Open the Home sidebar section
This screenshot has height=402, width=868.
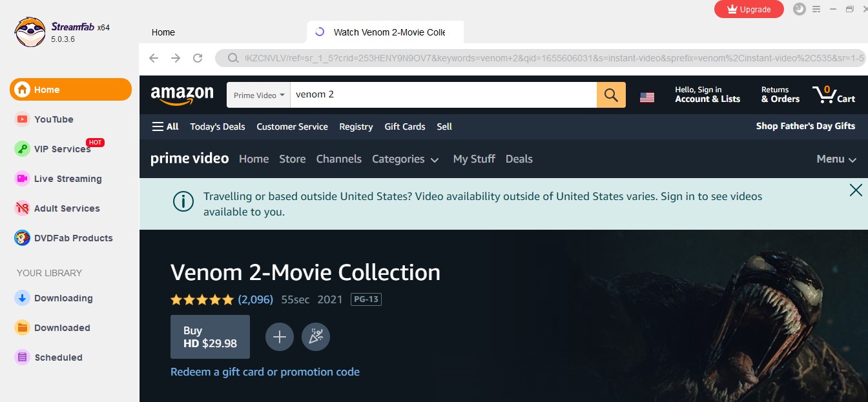70,90
